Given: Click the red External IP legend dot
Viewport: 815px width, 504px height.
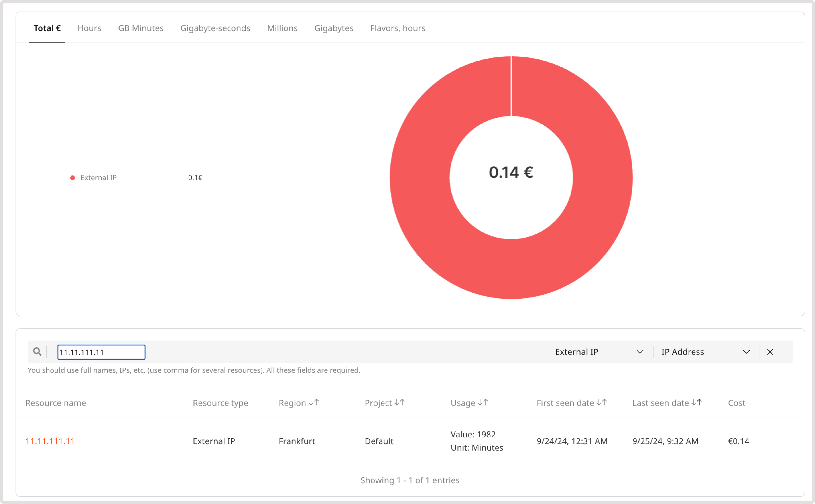Looking at the screenshot, I should pyautogui.click(x=73, y=178).
